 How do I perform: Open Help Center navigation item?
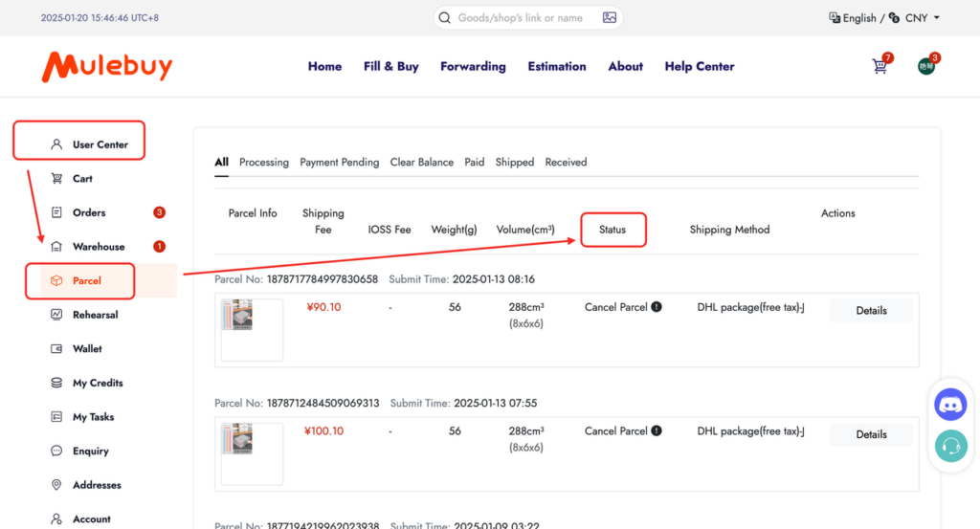[700, 66]
